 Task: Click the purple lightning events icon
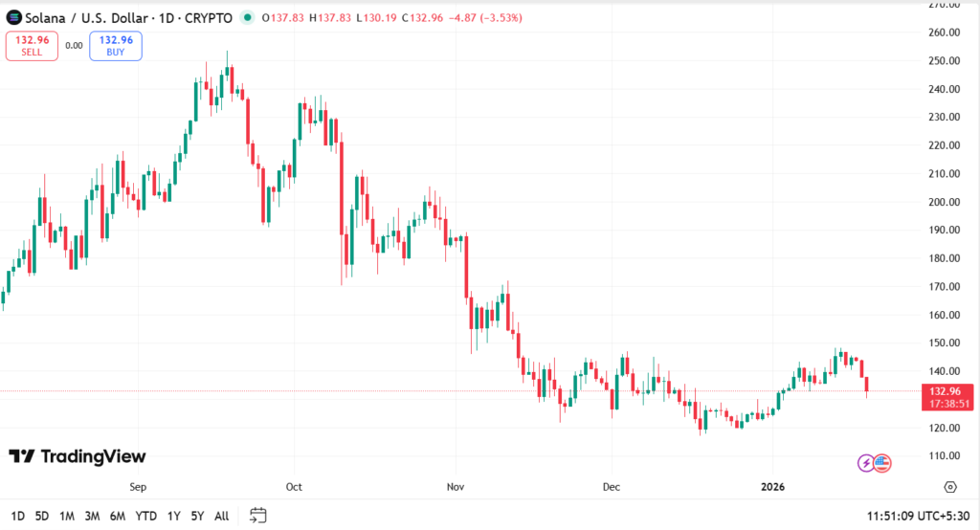coord(866,463)
